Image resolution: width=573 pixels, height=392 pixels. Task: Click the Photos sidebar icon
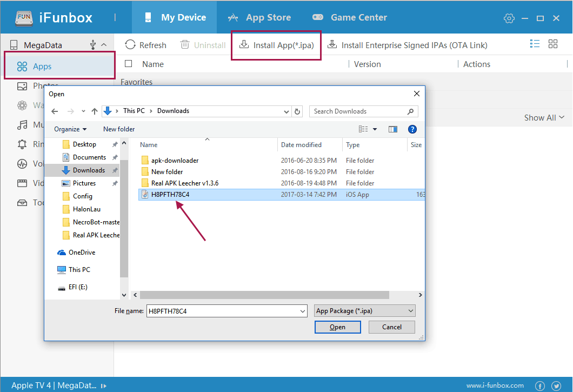[x=22, y=87]
